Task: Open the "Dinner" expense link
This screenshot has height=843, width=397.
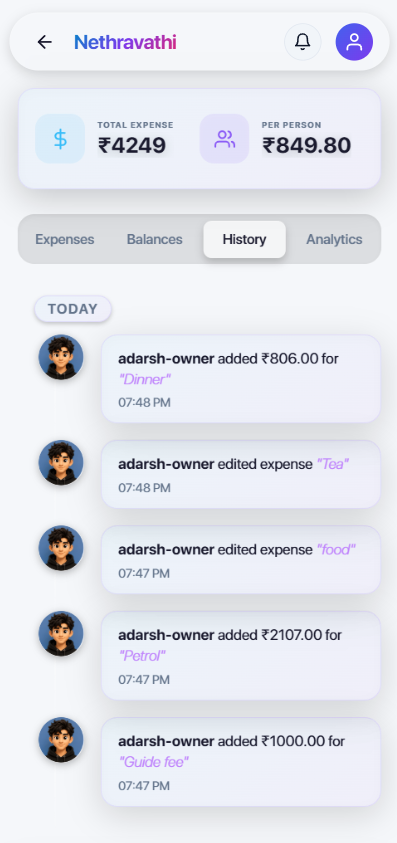Action: pos(144,380)
